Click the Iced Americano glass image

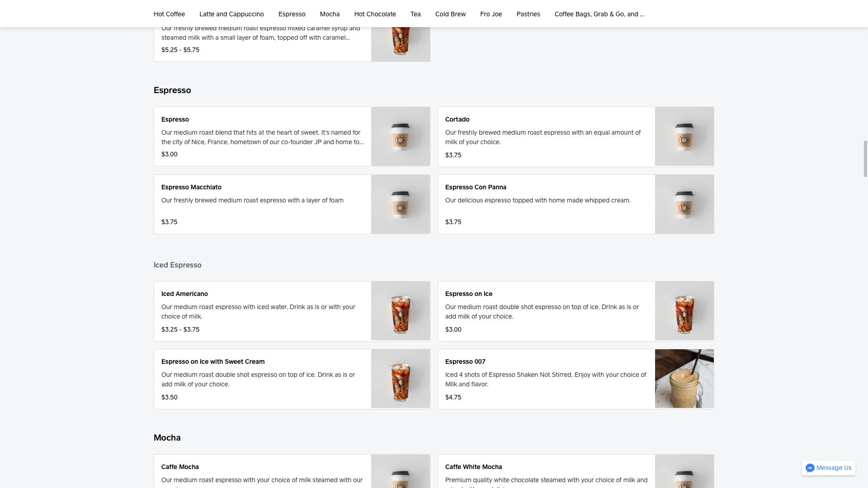coord(401,311)
